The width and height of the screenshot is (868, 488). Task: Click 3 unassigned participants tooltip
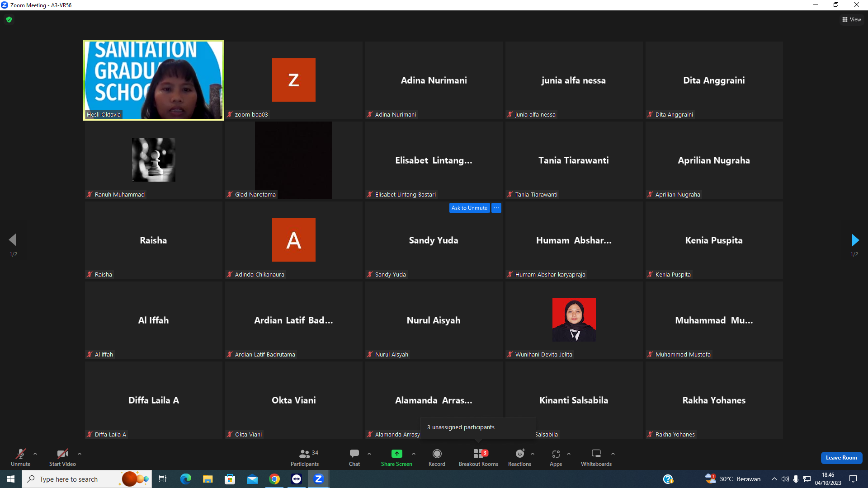pyautogui.click(x=478, y=427)
